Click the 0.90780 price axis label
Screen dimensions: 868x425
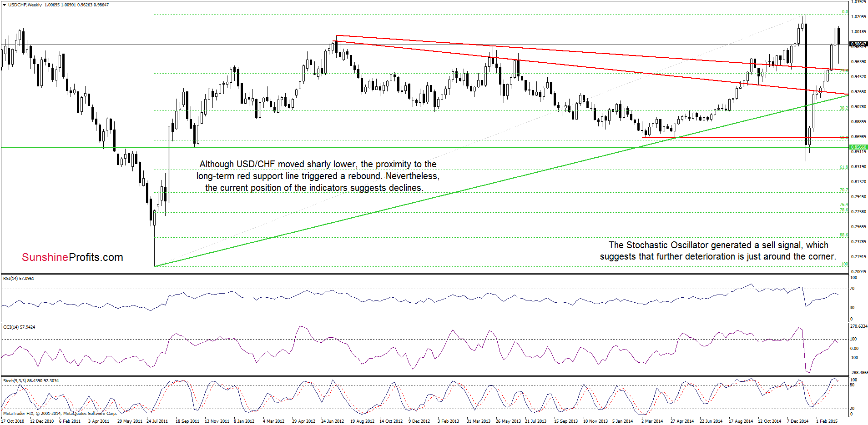(859, 107)
